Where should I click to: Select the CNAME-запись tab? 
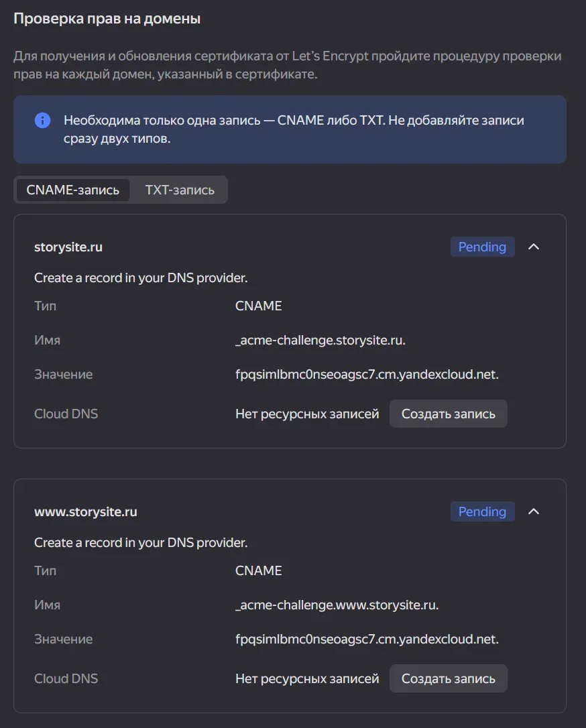click(x=73, y=190)
